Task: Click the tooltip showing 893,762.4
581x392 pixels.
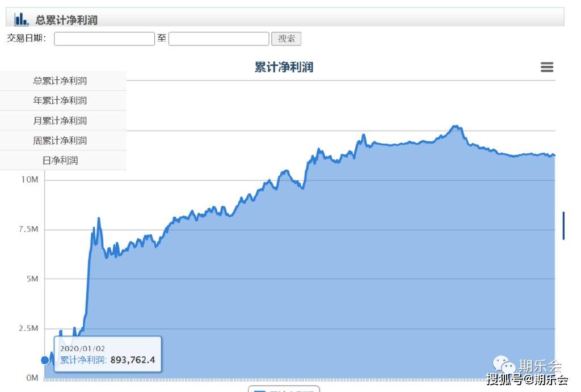Action: coord(108,354)
